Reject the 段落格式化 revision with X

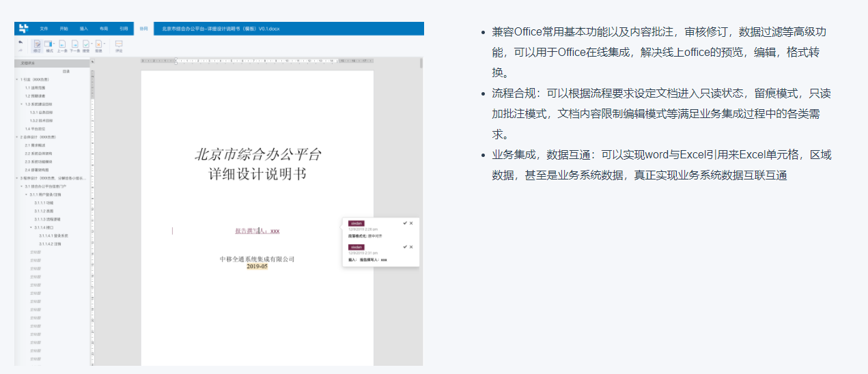(411, 223)
